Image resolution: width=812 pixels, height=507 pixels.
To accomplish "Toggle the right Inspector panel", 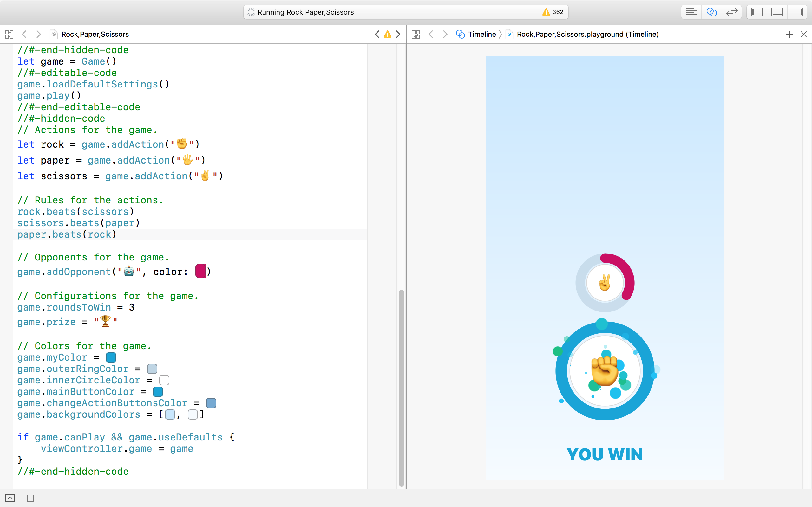I will coord(797,12).
